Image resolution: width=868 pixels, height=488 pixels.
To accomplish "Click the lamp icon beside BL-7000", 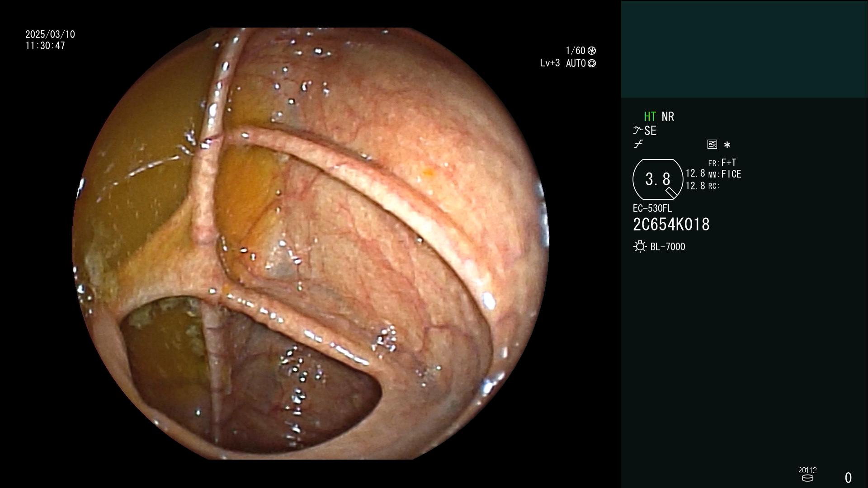I will [x=640, y=247].
